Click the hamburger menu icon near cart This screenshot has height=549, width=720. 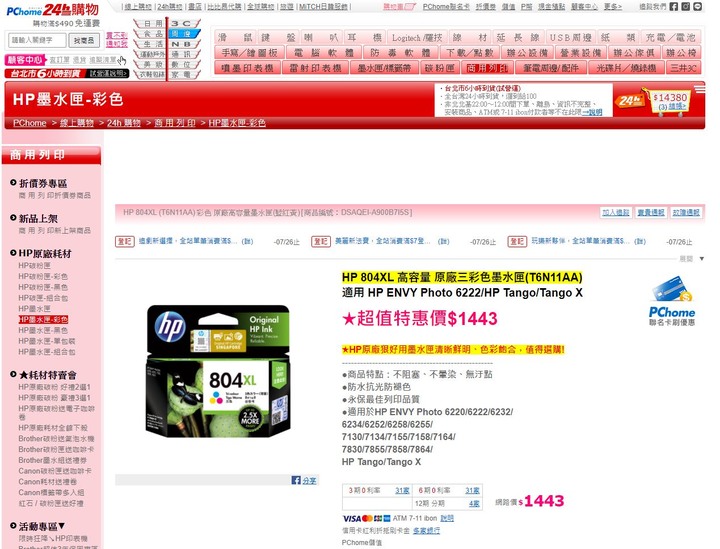[699, 88]
